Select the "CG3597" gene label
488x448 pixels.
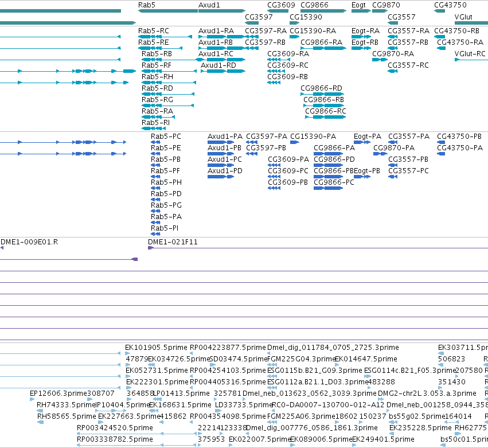point(259,17)
